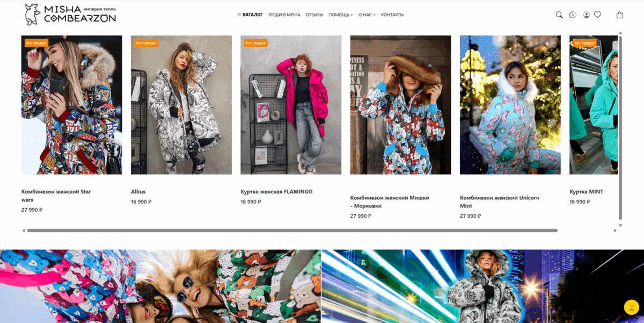Click the vertical scrollbar of product carousel

(620, 128)
